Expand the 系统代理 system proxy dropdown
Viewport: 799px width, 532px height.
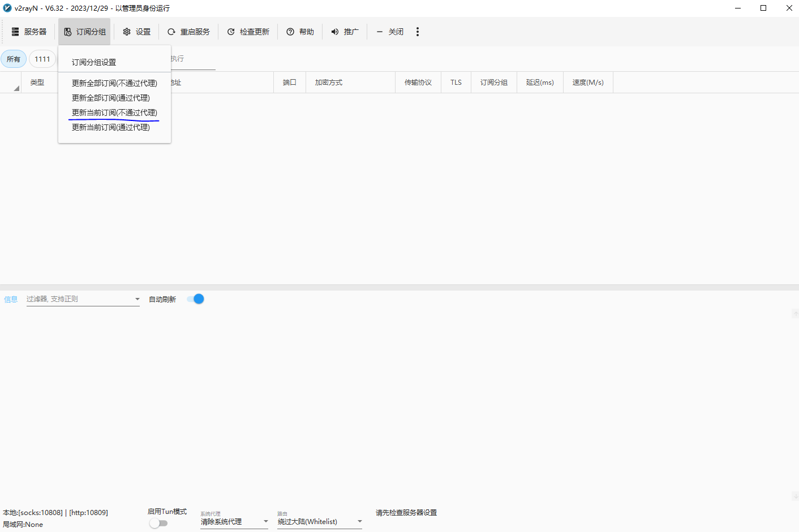(x=265, y=521)
